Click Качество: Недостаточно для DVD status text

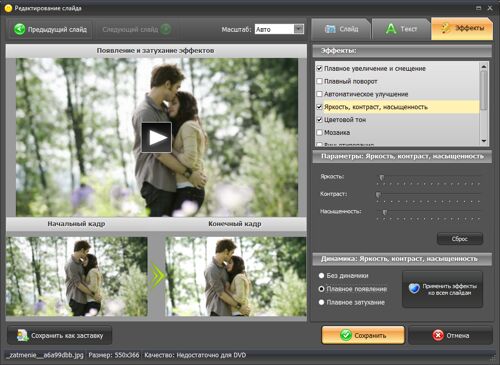coord(195,355)
